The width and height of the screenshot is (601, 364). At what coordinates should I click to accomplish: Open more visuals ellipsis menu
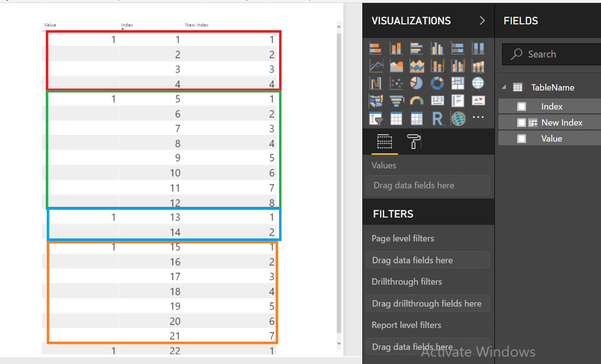tap(478, 117)
